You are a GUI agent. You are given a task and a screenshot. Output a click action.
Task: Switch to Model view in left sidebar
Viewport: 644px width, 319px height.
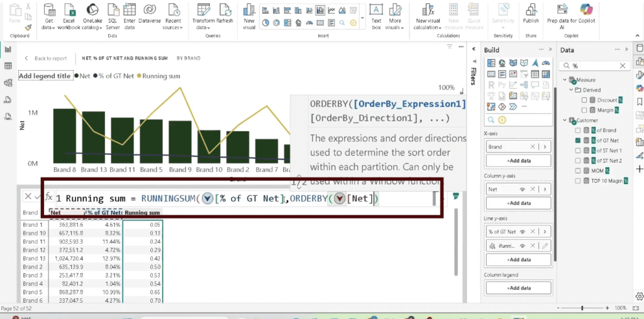pos(8,83)
